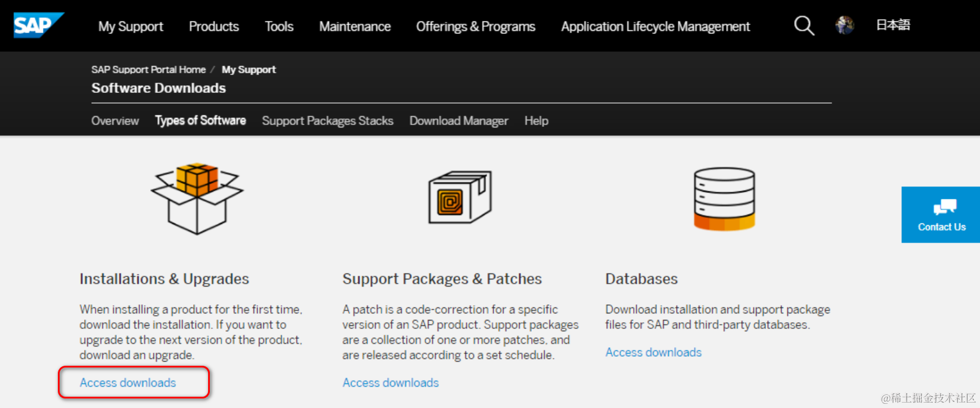Click the Contact Us chat button

coord(941,214)
